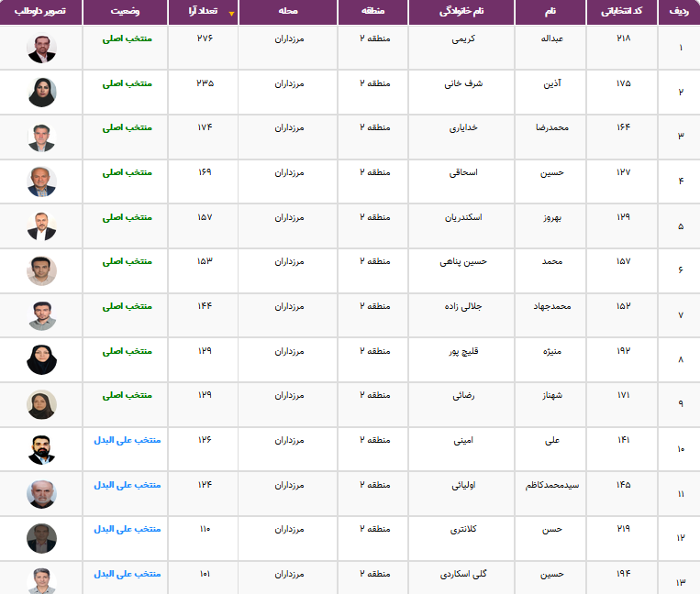Click the محله column header
Screen dimensions: 700x594
[x=288, y=12]
